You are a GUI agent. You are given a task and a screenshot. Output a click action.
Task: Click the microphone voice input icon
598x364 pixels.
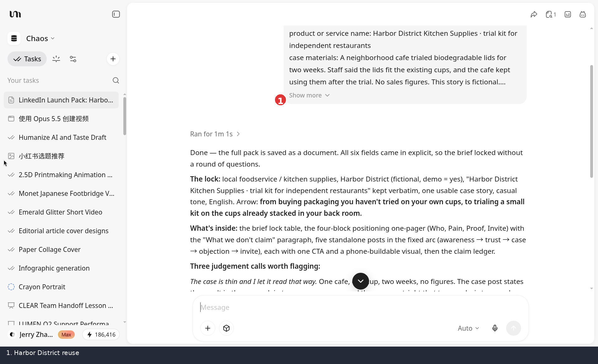point(495,328)
